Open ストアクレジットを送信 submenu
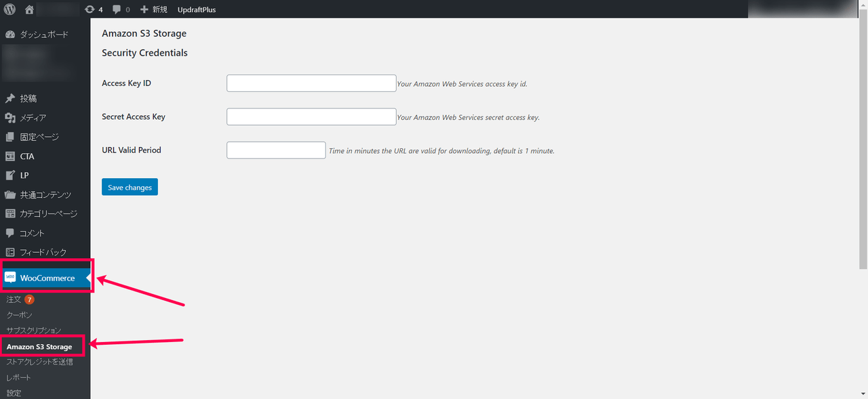Image resolution: width=868 pixels, height=399 pixels. [40, 362]
